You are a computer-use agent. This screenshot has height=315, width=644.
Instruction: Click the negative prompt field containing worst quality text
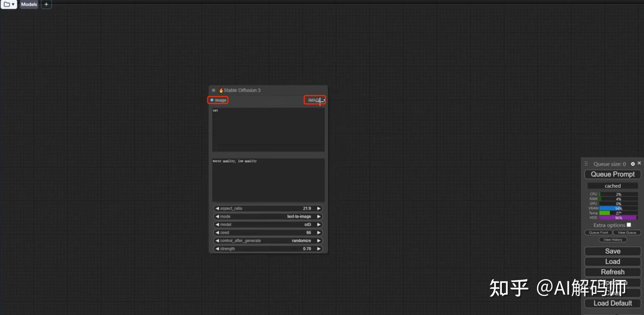(x=267, y=179)
